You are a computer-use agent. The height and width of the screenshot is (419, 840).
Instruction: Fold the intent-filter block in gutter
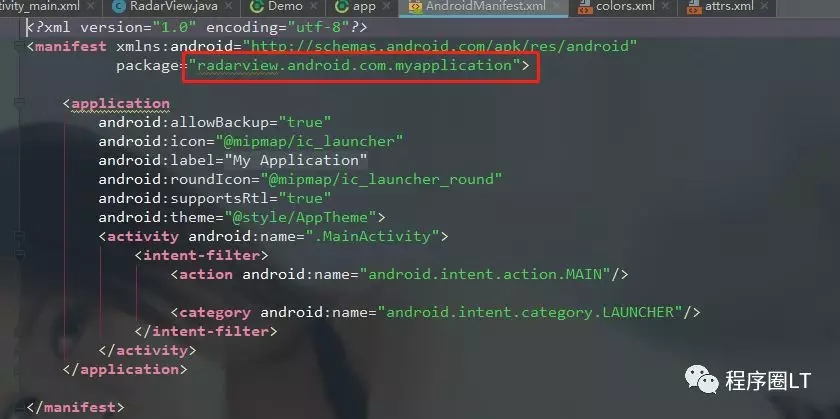coord(19,255)
